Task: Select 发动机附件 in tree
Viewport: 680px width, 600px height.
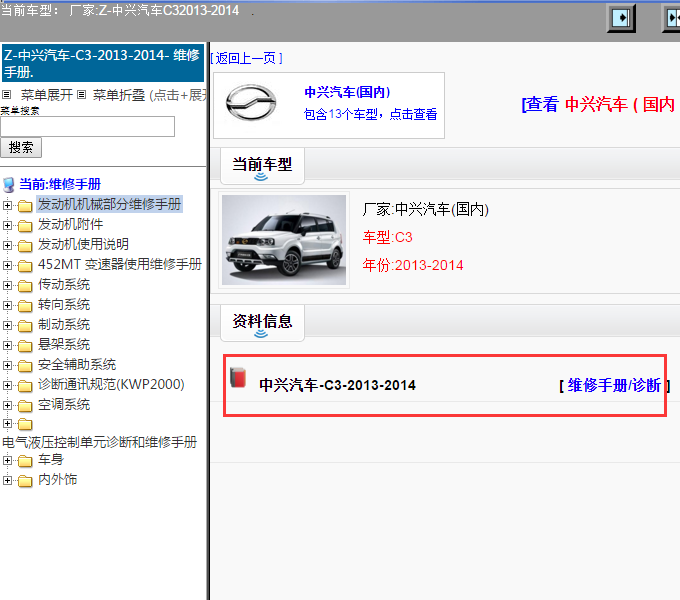Action: point(70,224)
